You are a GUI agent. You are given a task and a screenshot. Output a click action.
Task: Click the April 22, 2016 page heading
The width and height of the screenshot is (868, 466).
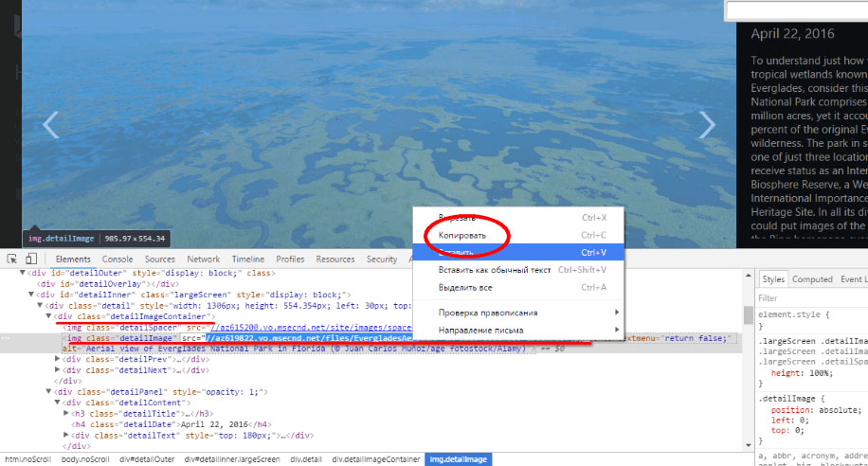point(792,34)
